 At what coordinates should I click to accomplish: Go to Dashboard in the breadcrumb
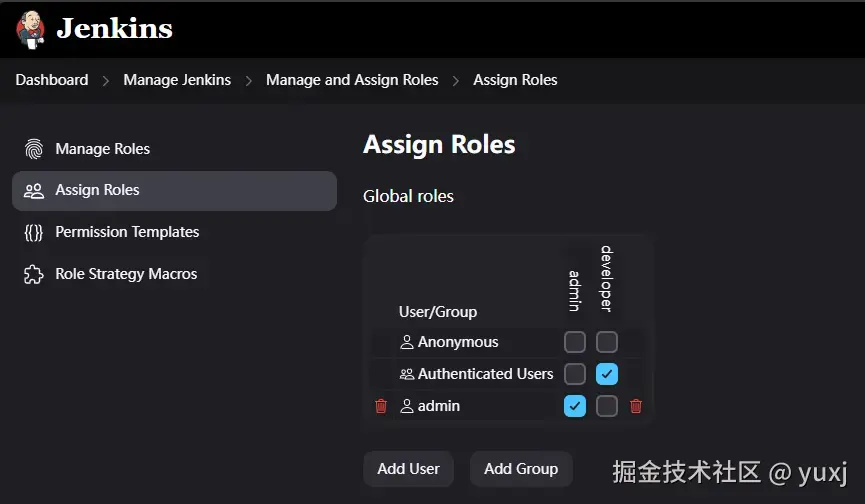(x=52, y=80)
